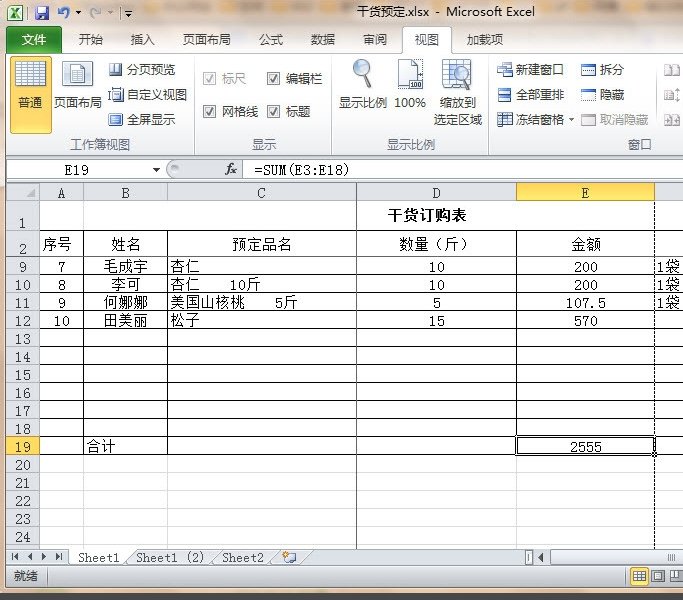This screenshot has width=683, height=600.
Task: Switch to the 开始 ribbon tab
Action: pos(91,40)
